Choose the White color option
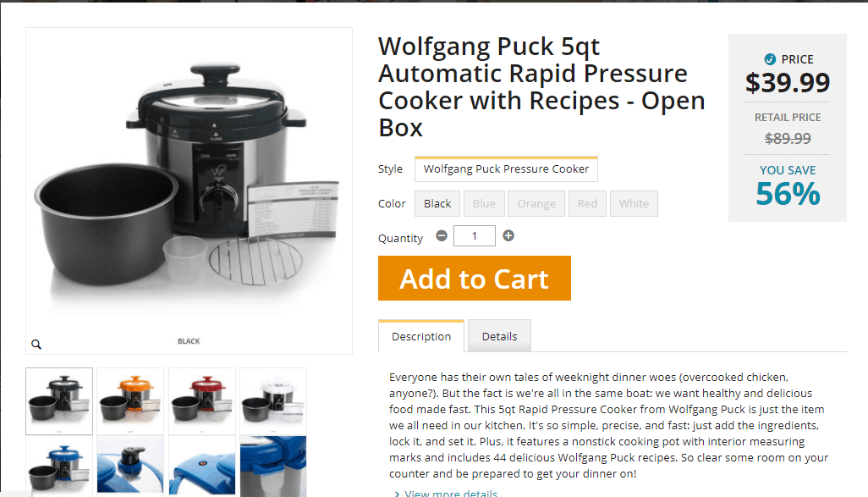The image size is (868, 497). (x=634, y=203)
